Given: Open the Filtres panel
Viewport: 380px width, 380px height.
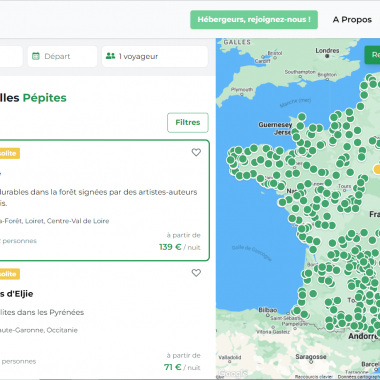Looking at the screenshot, I should point(188,123).
